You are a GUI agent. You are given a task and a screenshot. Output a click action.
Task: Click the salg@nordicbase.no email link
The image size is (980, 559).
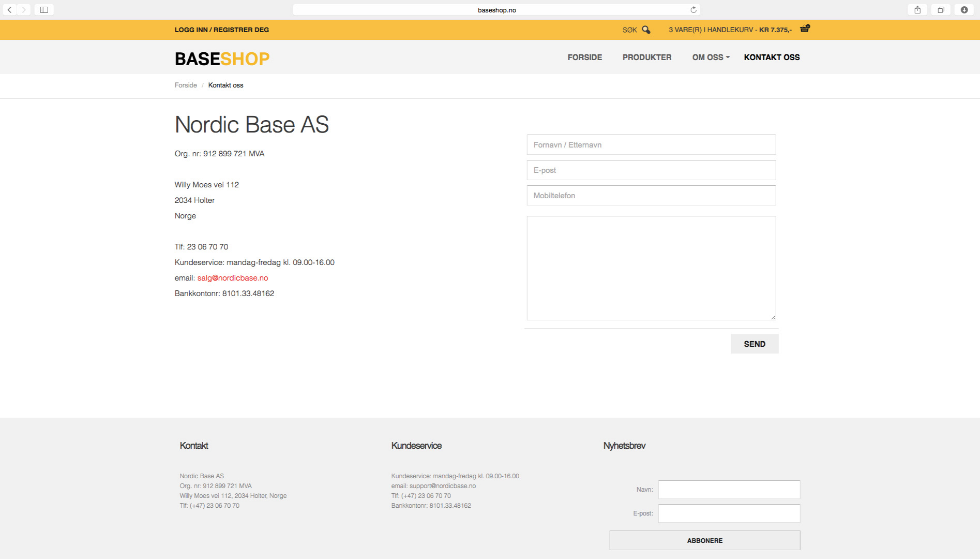tap(233, 278)
